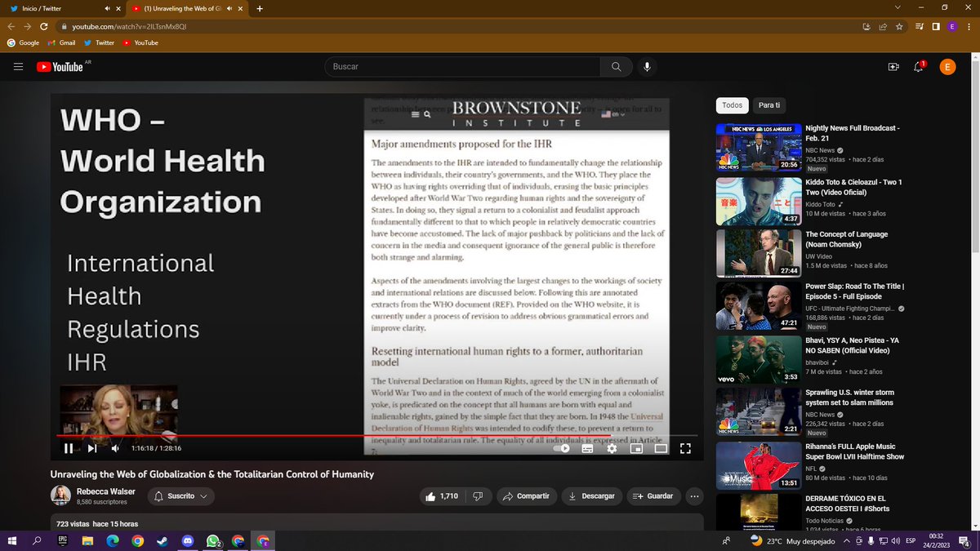Enter fullscreen video mode
The width and height of the screenshot is (980, 551).
pos(686,448)
